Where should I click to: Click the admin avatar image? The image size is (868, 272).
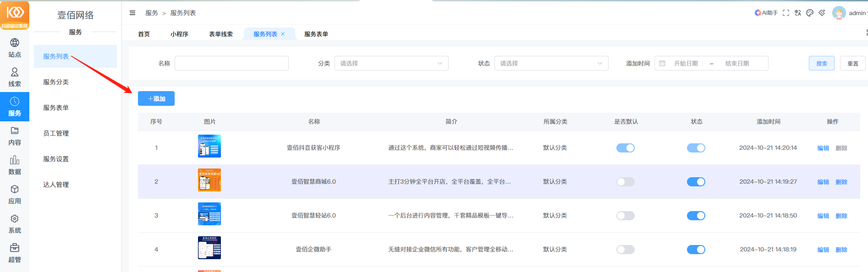coord(839,13)
